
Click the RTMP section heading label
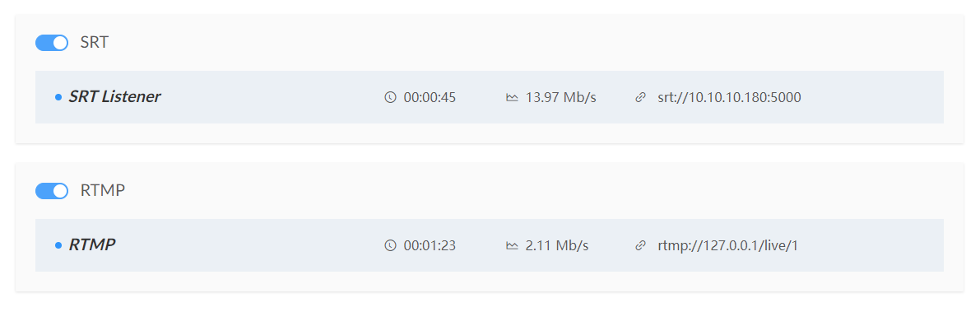[103, 191]
